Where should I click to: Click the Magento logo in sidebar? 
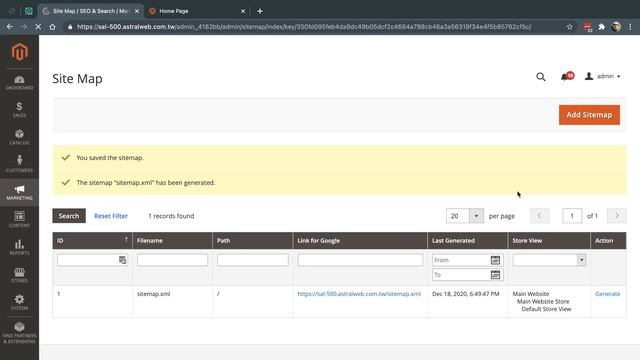pyautogui.click(x=20, y=52)
